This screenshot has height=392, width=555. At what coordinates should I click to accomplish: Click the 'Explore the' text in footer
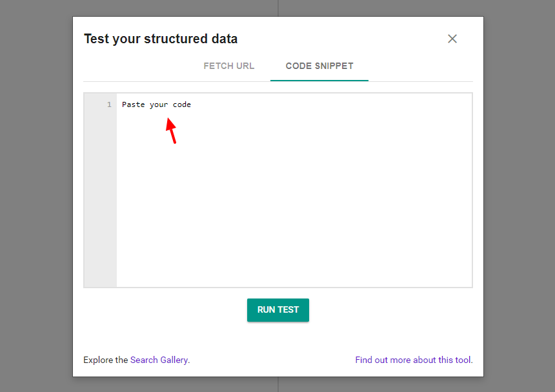tap(106, 360)
